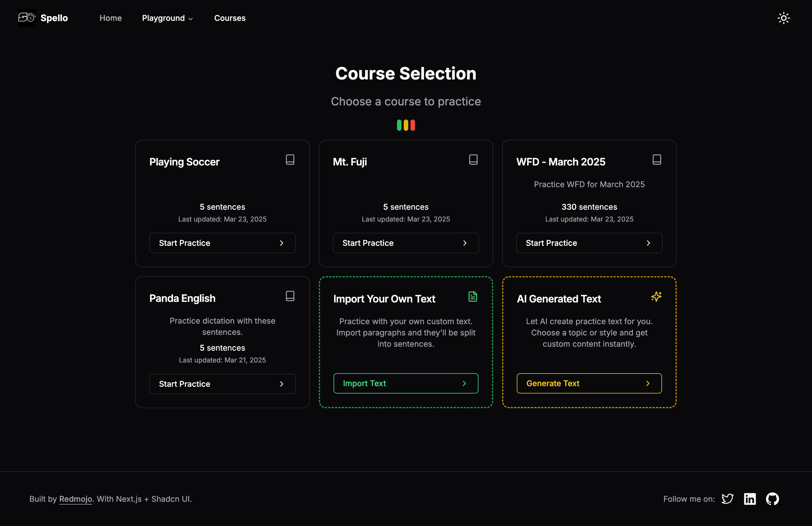Go to the Home menu item

[x=111, y=18]
